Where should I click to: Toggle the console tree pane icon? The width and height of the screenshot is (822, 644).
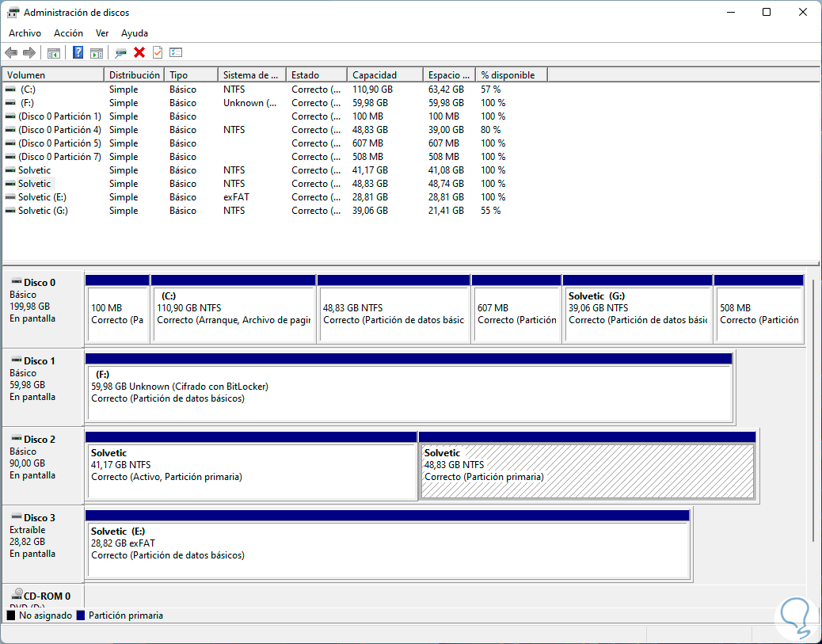[54, 52]
